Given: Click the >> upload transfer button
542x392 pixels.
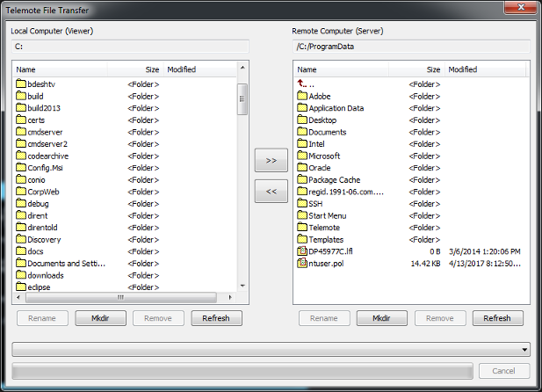Looking at the screenshot, I should [x=271, y=160].
